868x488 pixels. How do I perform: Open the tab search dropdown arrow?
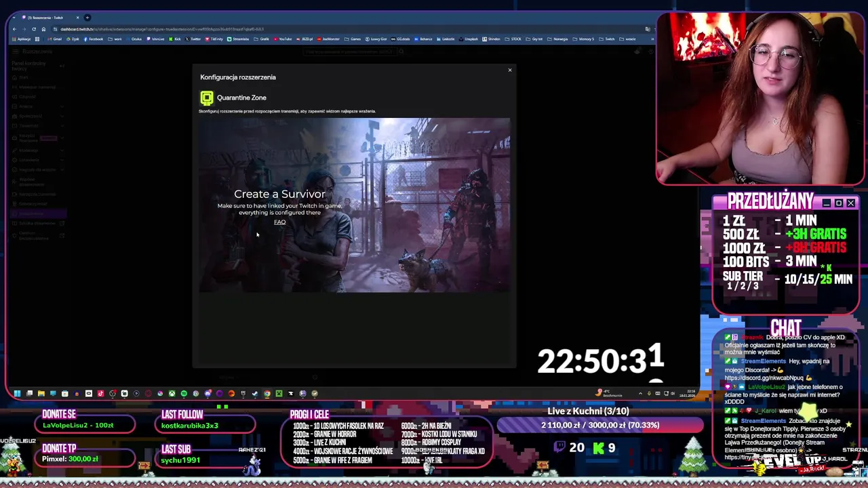[x=15, y=18]
